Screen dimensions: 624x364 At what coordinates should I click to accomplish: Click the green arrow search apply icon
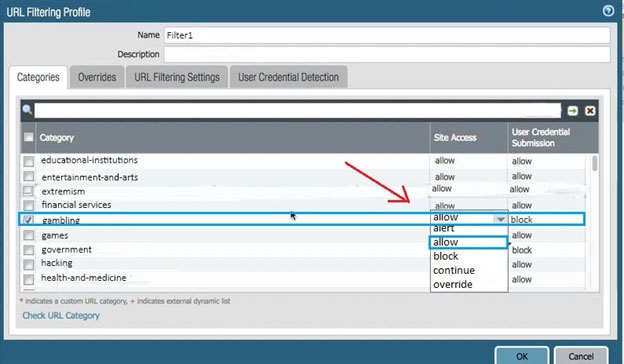tap(573, 111)
